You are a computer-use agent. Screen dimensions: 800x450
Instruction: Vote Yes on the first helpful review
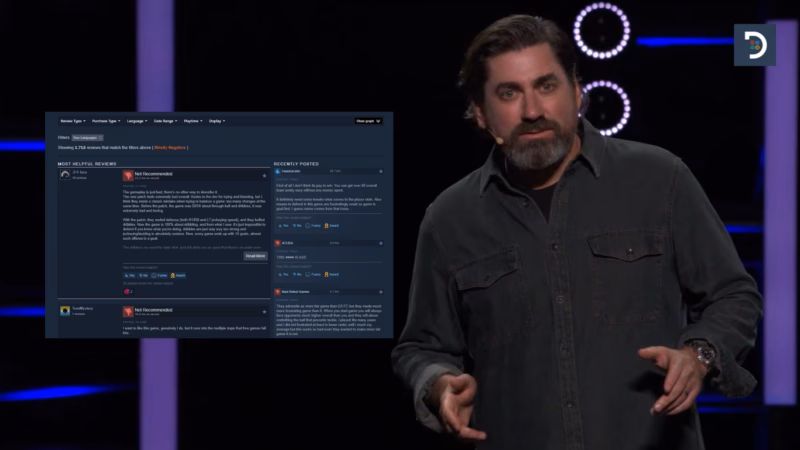[130, 276]
